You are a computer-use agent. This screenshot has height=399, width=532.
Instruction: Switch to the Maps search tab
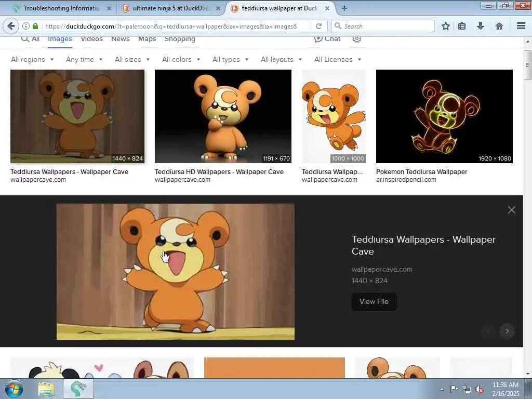coord(147,39)
